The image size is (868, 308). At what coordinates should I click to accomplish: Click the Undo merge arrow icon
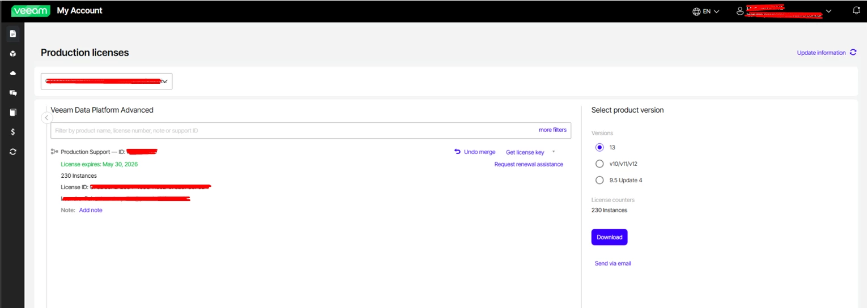point(457,152)
